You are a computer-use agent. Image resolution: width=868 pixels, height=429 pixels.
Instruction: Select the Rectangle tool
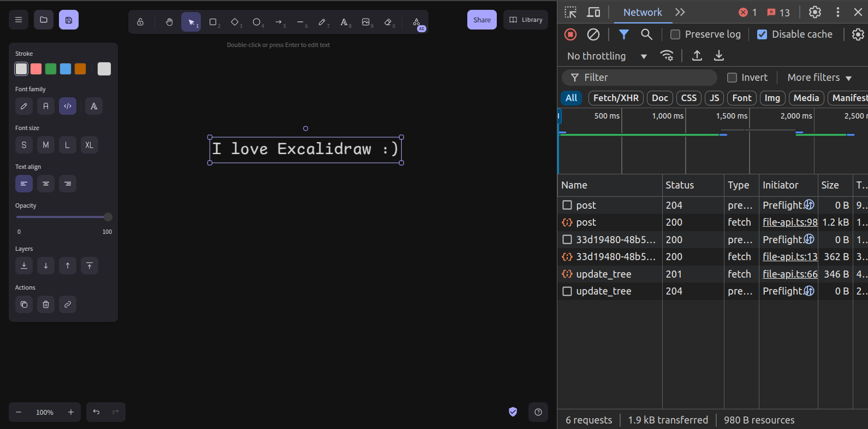coord(213,22)
